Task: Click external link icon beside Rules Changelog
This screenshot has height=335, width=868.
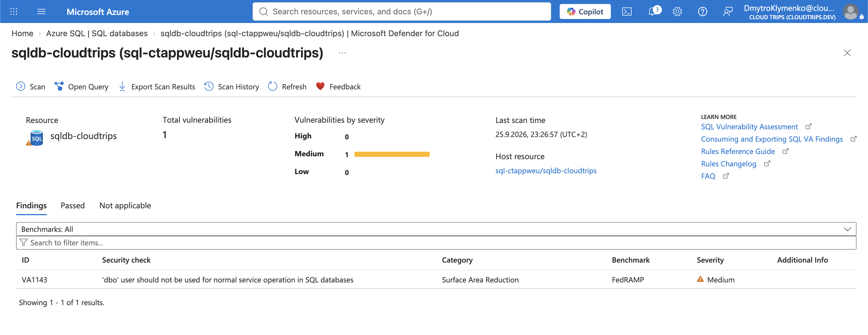Action: (x=767, y=163)
